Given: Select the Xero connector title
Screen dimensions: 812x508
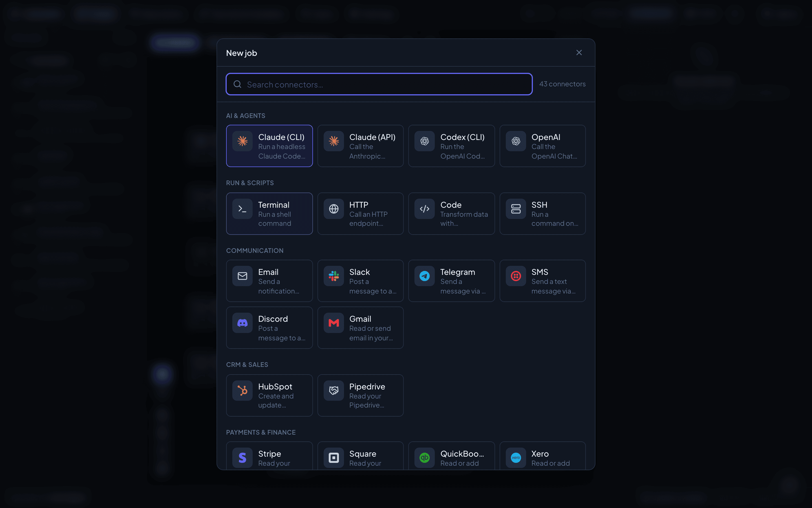Looking at the screenshot, I should (x=540, y=454).
